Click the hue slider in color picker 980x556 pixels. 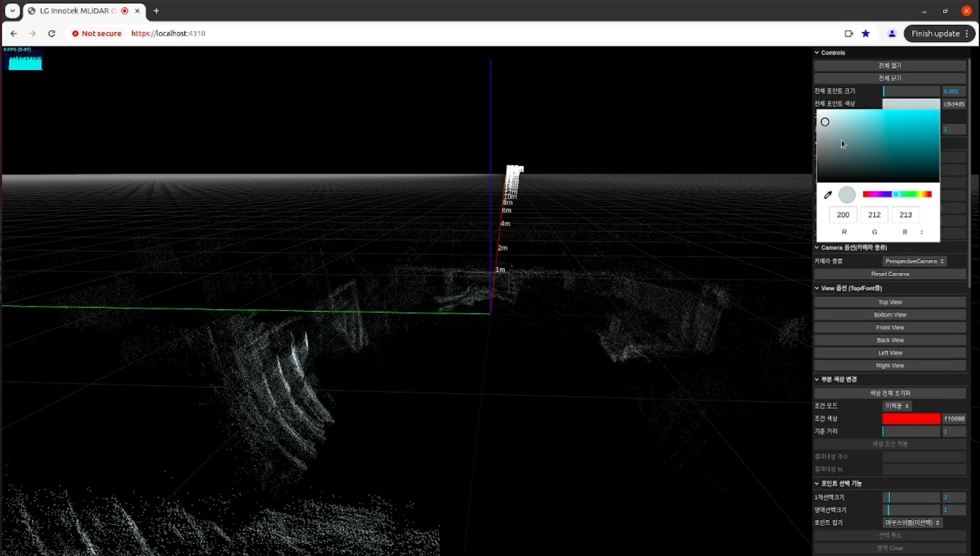[x=897, y=194]
